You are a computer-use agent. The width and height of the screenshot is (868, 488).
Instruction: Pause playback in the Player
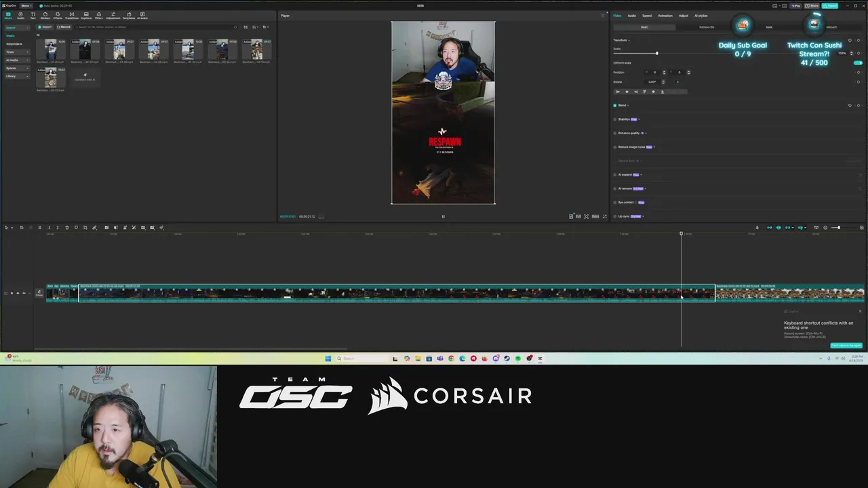(x=443, y=217)
